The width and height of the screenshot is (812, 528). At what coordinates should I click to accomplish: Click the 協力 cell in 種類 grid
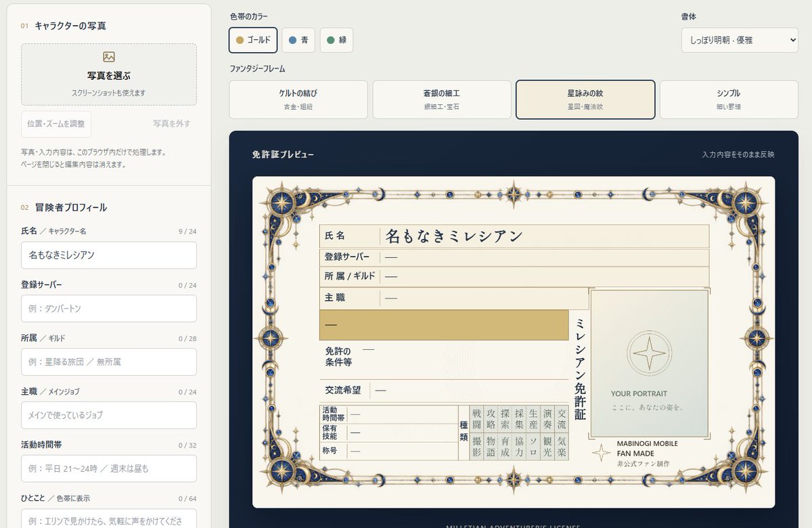519,447
